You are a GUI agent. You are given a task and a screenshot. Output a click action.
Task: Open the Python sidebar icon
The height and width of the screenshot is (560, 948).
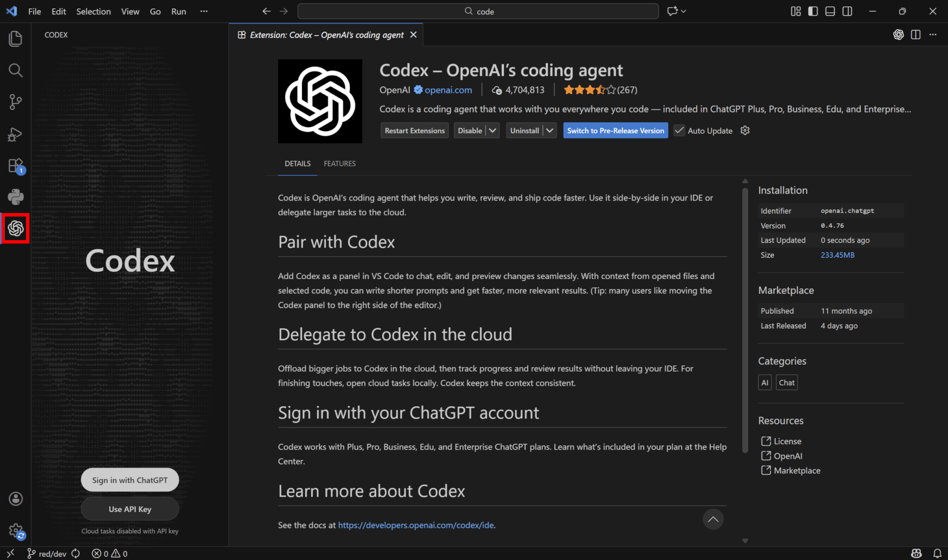pyautogui.click(x=15, y=197)
